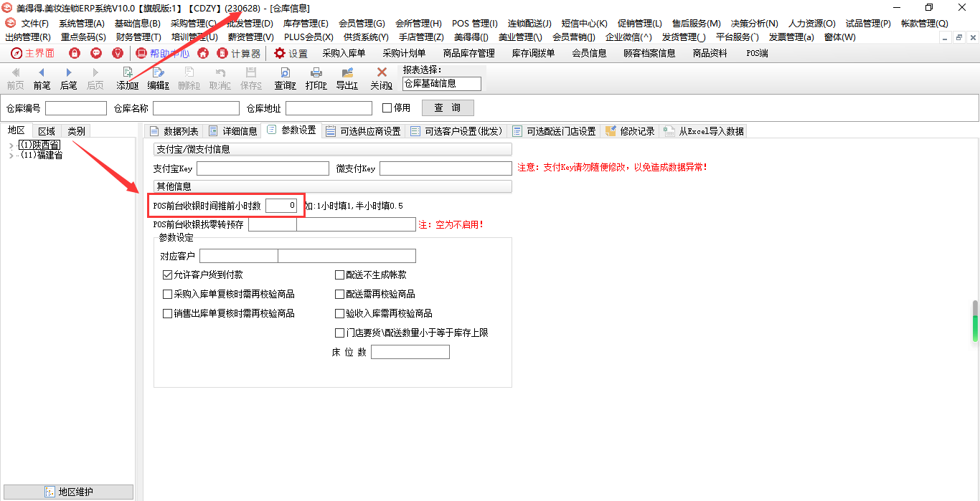
Task: Click the 添加 (Add) toolbar icon
Action: 127,73
